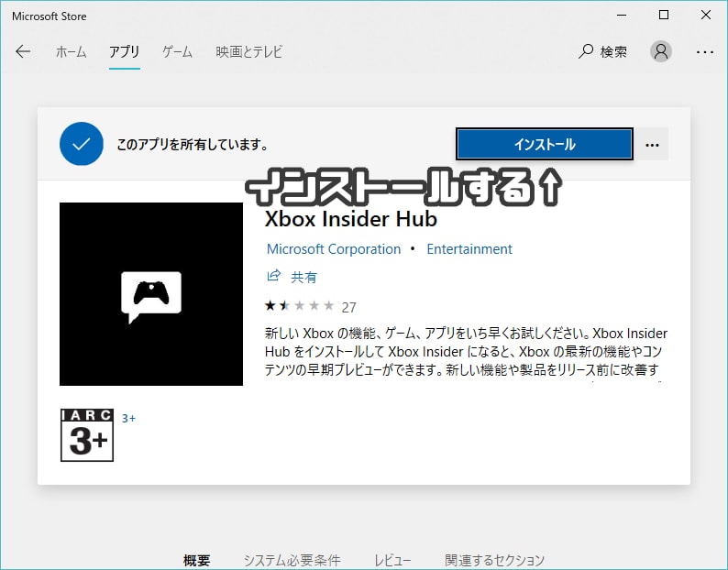Click the star rating row
This screenshot has height=570, width=728.
pyautogui.click(x=300, y=305)
